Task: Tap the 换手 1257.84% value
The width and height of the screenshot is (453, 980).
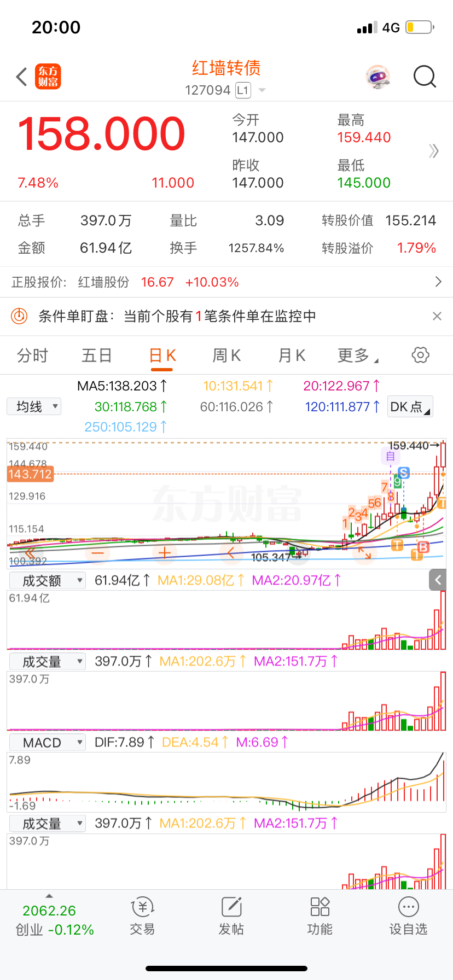Action: point(256,248)
